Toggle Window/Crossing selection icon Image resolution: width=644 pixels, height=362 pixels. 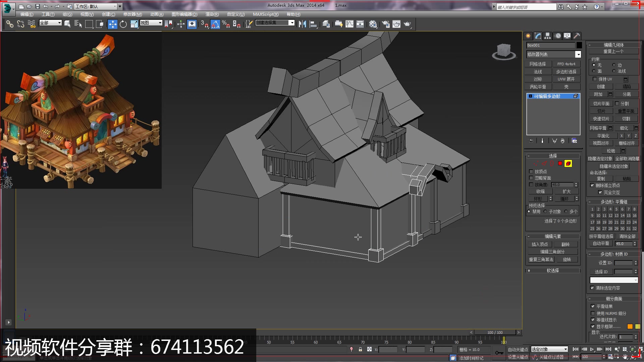(x=100, y=24)
